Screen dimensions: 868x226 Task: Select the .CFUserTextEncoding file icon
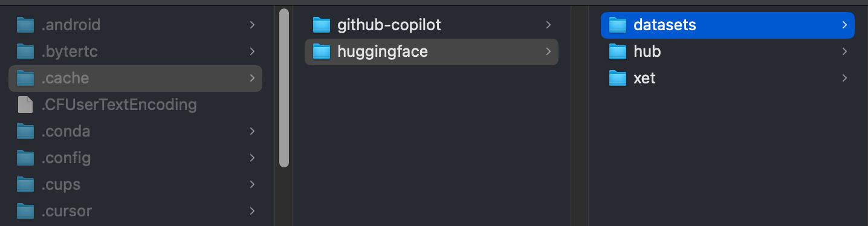(x=25, y=105)
